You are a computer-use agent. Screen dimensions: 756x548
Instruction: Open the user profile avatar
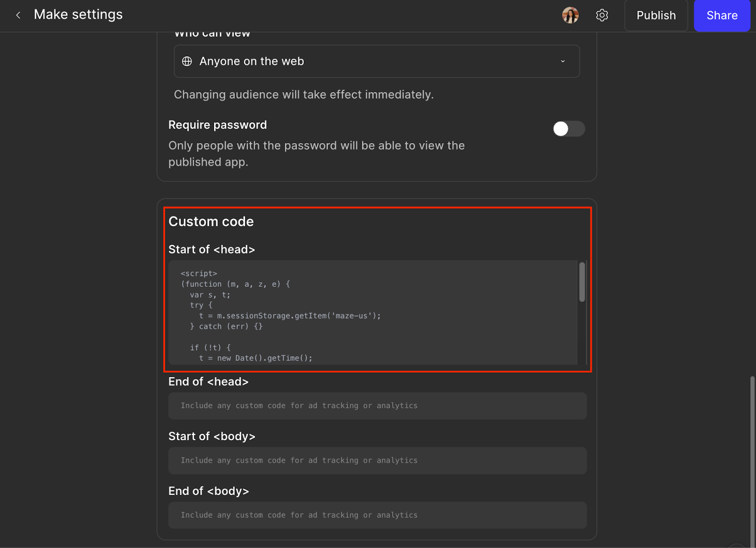570,15
